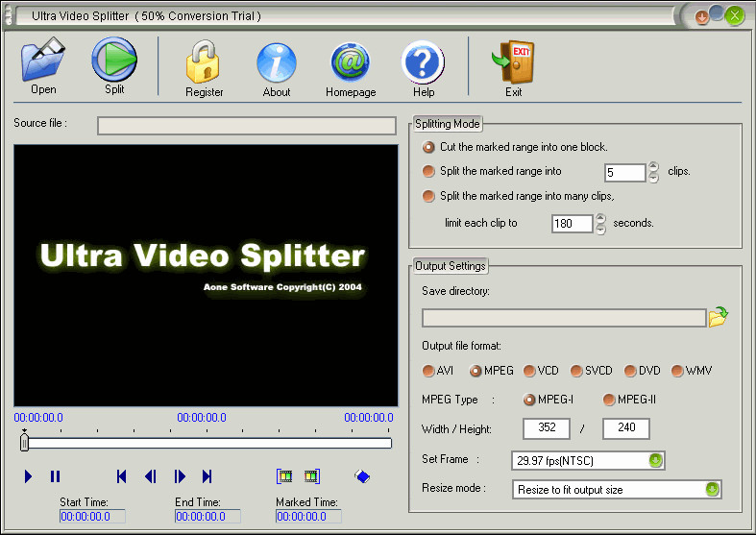Click the video preview area
The width and height of the screenshot is (756, 535).
206,276
